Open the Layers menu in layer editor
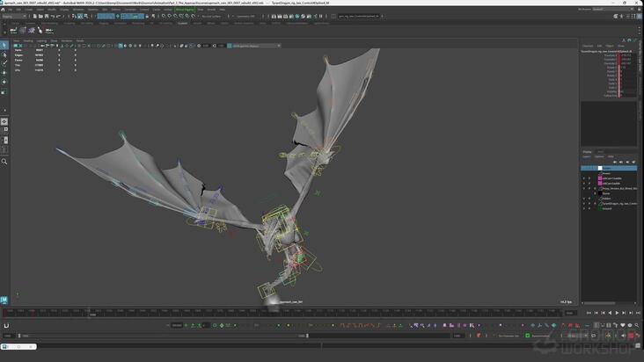The width and height of the screenshot is (644, 362). [x=587, y=156]
